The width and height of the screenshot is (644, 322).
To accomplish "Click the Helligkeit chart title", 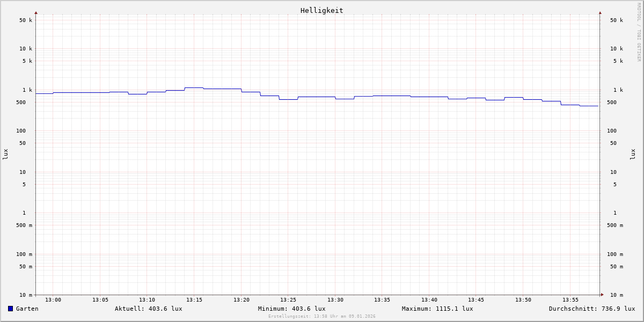I will click(321, 10).
